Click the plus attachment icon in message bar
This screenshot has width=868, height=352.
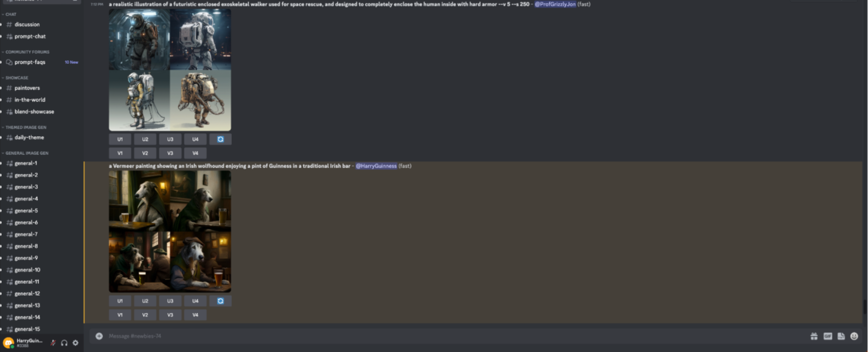[x=99, y=336]
